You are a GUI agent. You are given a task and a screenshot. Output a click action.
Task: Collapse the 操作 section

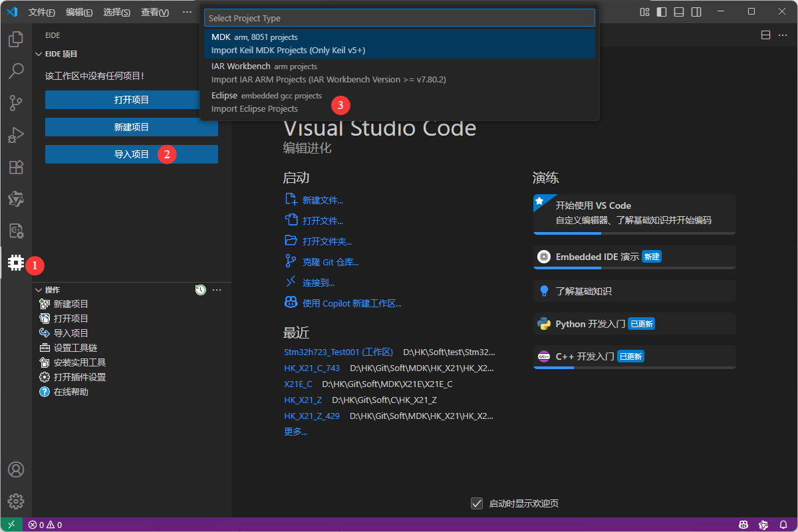tap(39, 289)
